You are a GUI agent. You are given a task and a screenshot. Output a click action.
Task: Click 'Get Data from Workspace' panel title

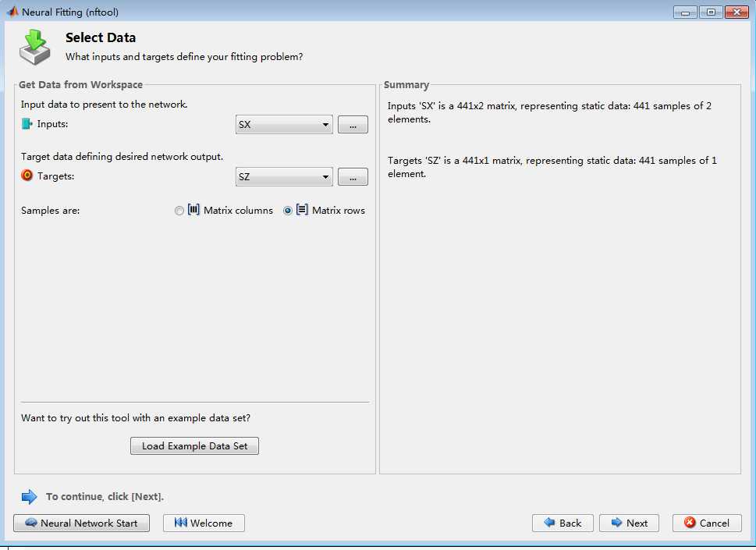[80, 84]
